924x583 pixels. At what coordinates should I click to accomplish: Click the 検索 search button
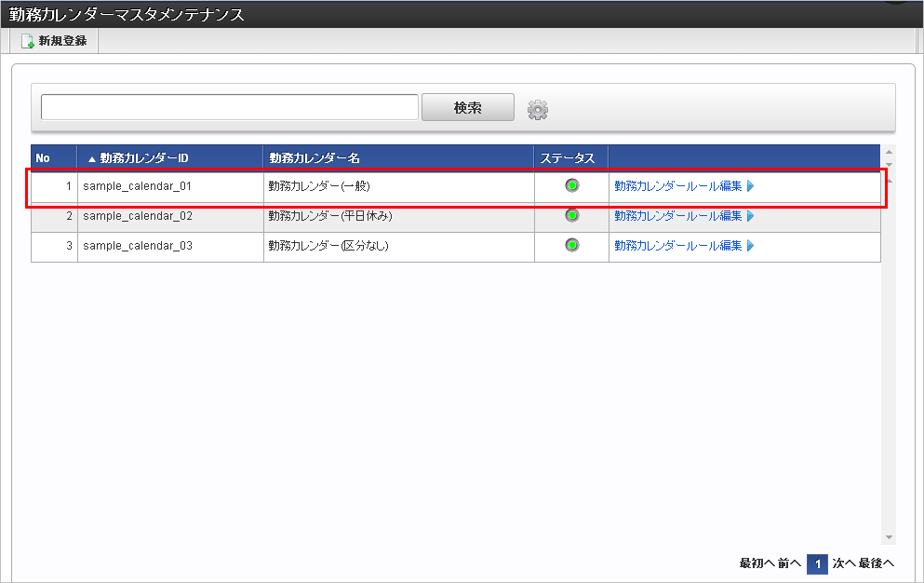tap(468, 107)
